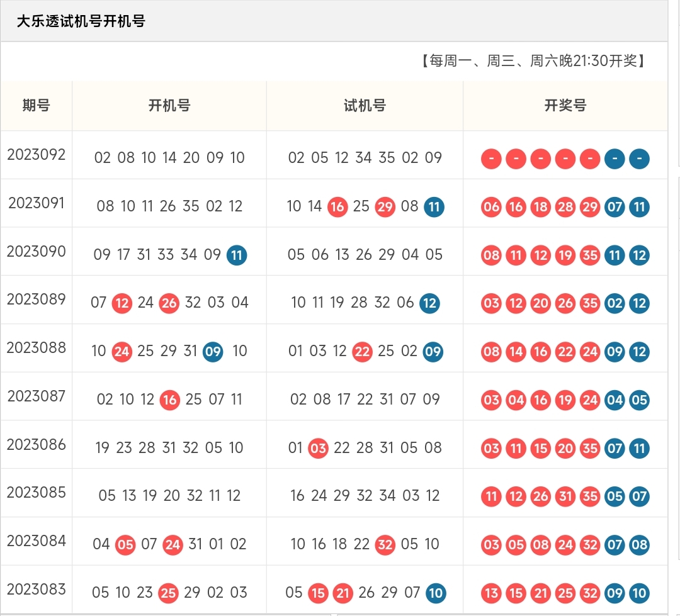The width and height of the screenshot is (680, 616).
Task: Click blue ball 11 in 2023091 试机号
Action: point(434,207)
